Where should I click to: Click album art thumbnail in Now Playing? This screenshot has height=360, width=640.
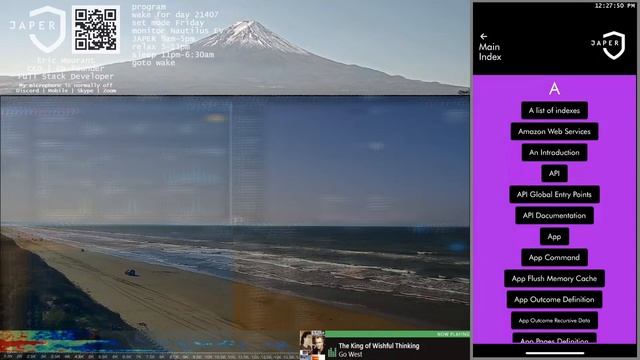click(x=312, y=345)
